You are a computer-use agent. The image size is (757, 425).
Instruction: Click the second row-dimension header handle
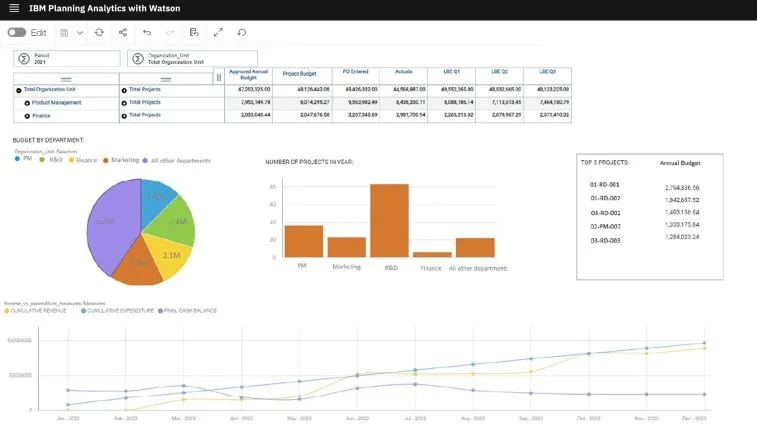tap(166, 79)
